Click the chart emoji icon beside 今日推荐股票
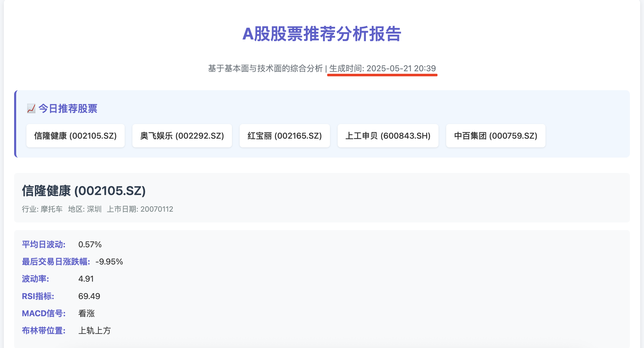The width and height of the screenshot is (644, 348). (x=31, y=108)
